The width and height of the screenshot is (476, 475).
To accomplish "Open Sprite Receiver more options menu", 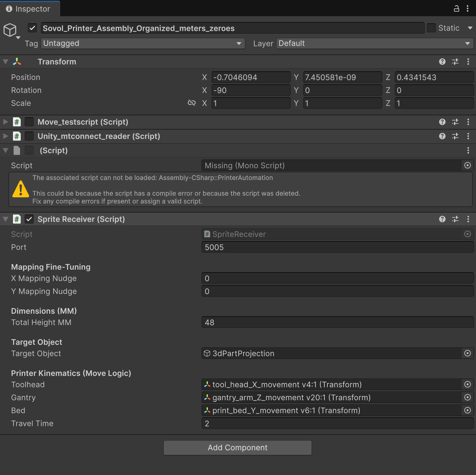I will [468, 219].
